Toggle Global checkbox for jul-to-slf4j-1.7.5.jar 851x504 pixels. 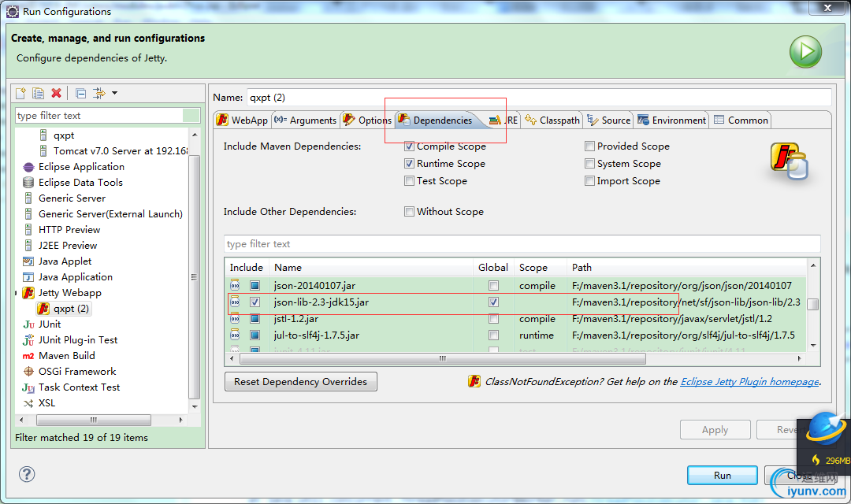[x=493, y=335]
